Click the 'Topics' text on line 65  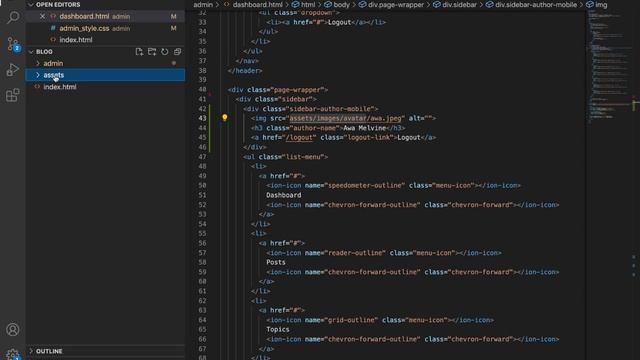pos(278,329)
